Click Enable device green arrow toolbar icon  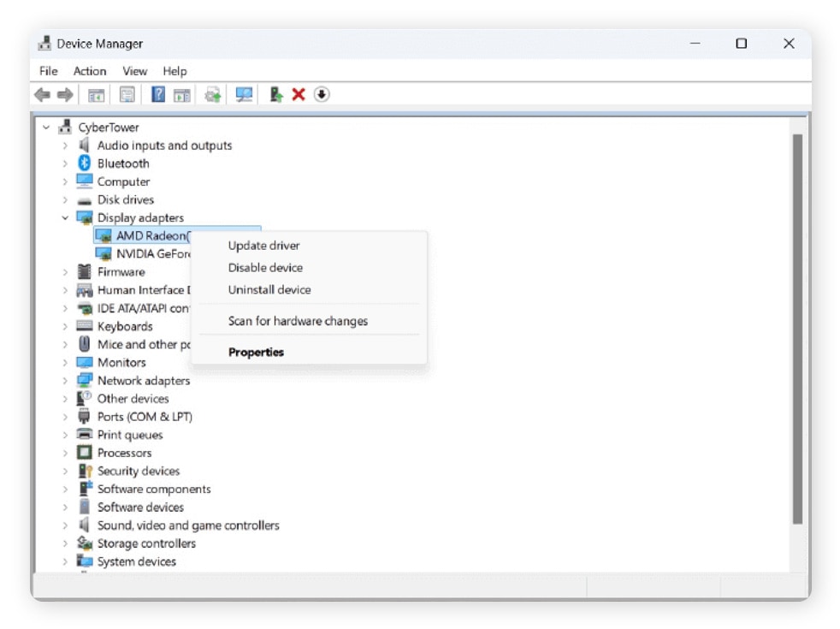point(276,94)
